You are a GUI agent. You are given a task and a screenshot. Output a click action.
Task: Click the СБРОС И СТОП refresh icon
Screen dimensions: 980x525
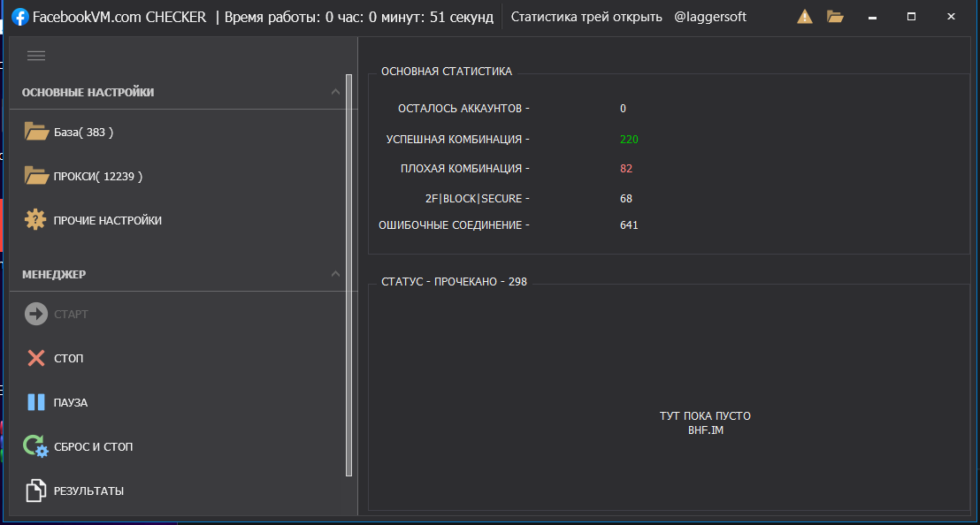[35, 446]
